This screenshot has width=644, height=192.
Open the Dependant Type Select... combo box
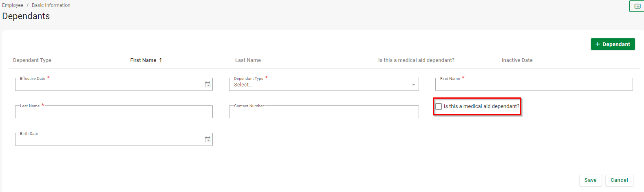[x=318, y=85]
